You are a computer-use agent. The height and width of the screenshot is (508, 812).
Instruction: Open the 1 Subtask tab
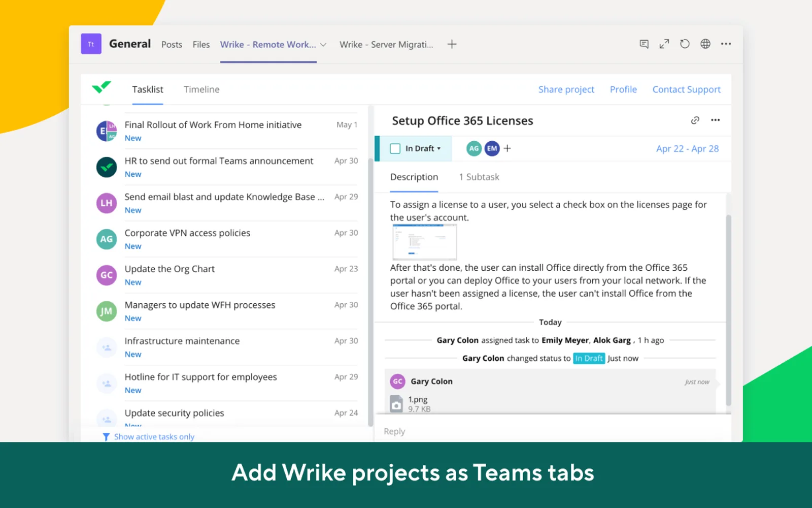[x=479, y=177]
